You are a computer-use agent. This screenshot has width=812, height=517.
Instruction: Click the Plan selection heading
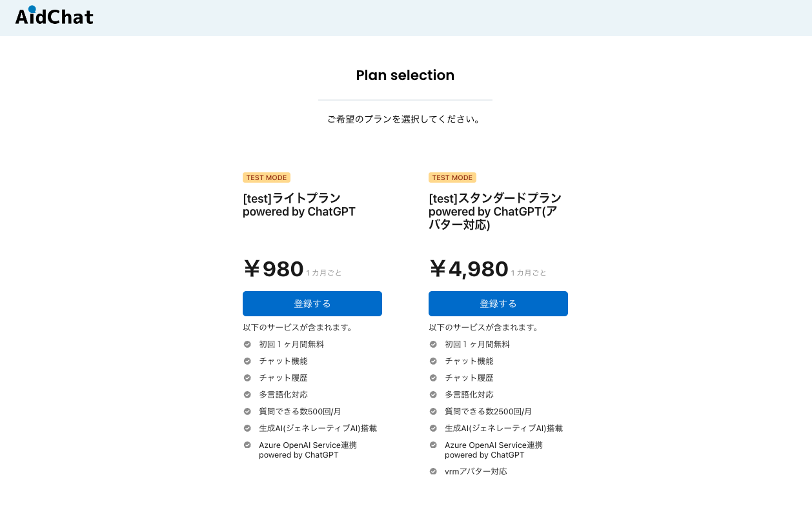click(405, 76)
